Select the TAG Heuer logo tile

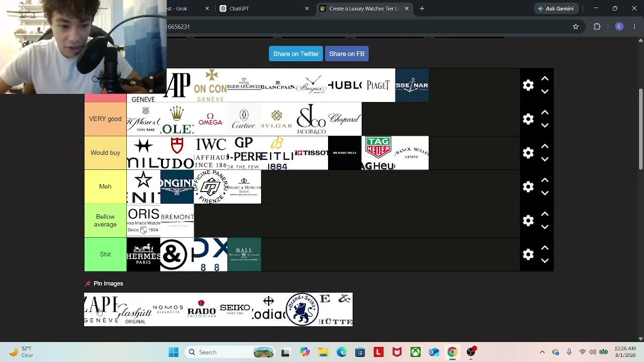(x=378, y=153)
